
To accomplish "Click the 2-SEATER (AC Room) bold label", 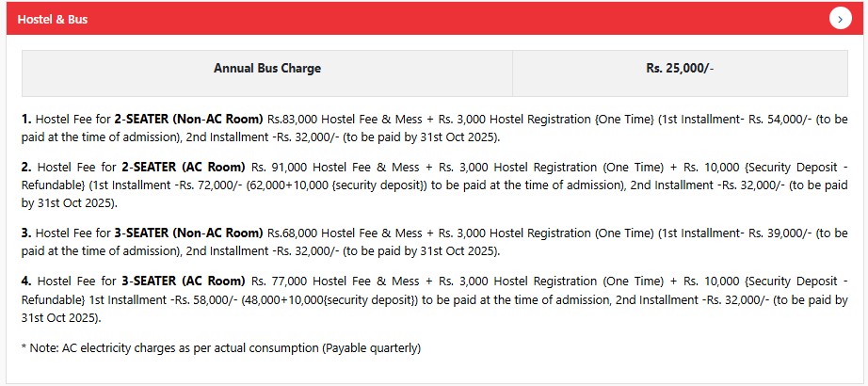I will [180, 168].
